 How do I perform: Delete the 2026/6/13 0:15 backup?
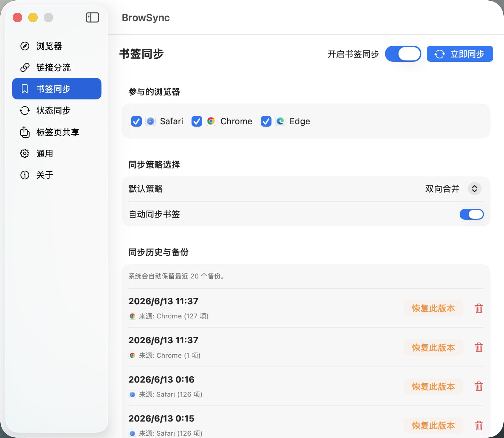pos(479,426)
